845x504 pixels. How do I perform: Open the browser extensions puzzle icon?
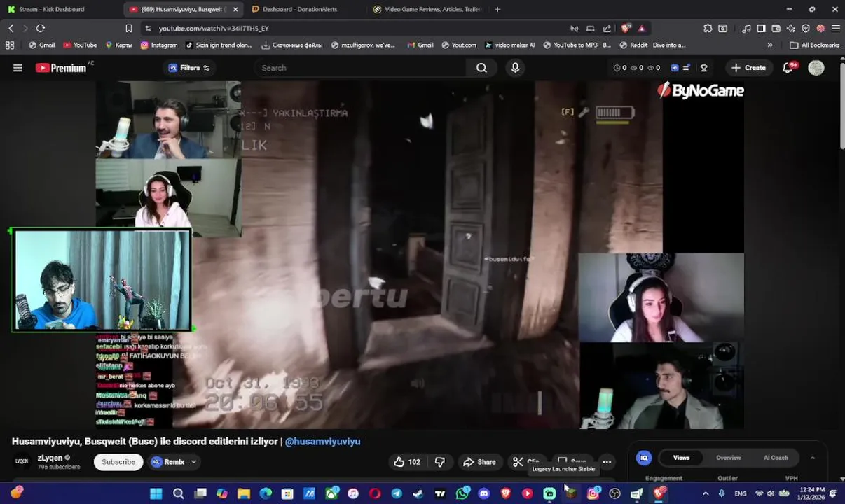pyautogui.click(x=708, y=28)
